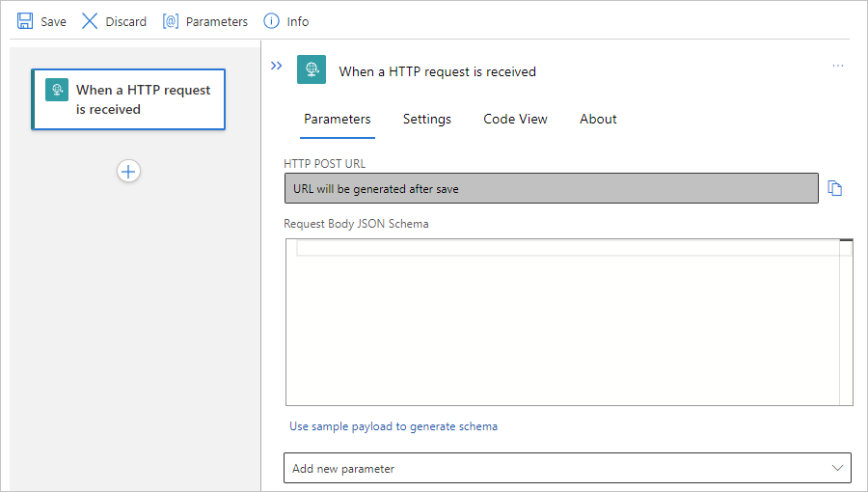The width and height of the screenshot is (868, 492).
Task: Collapse the details panel with the double chevron
Action: 276,67
